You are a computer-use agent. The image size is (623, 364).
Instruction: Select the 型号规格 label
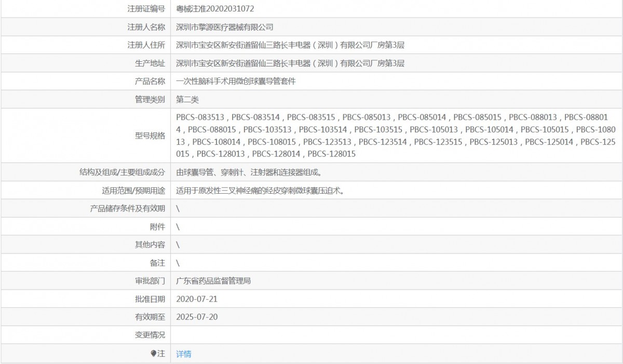pos(150,136)
